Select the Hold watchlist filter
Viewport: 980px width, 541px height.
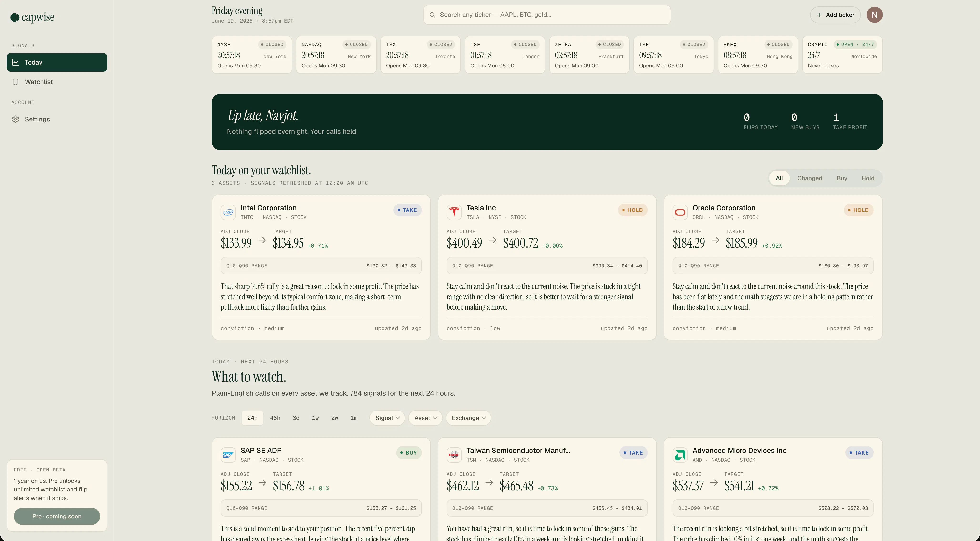click(x=868, y=178)
